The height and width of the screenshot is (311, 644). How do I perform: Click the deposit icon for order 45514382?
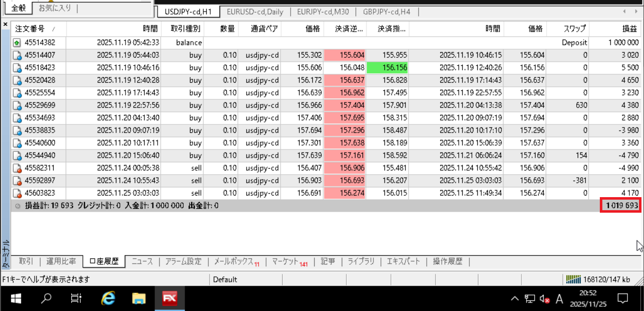(x=17, y=43)
